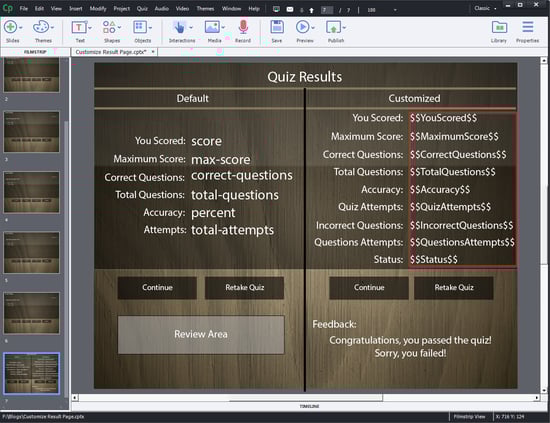Click the customized Retake Quiz button

[454, 288]
